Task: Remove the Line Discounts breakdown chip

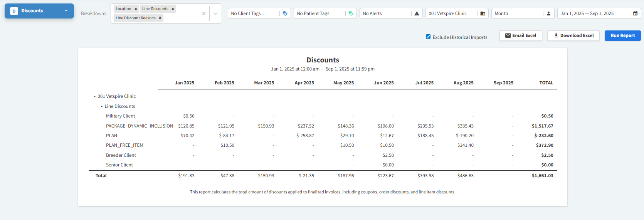Action: pyautogui.click(x=173, y=9)
